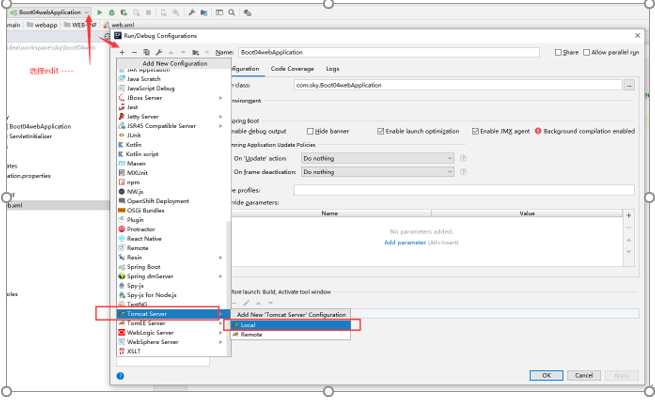The width and height of the screenshot is (655, 404).
Task: Click webapp breadcrumb in navigation bar
Action: 42,25
